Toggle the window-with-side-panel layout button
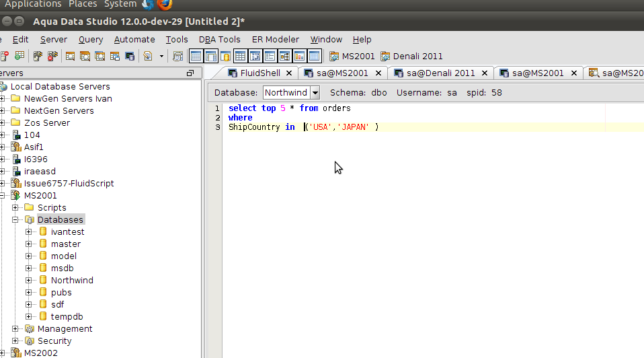644x358 pixels. [x=210, y=56]
